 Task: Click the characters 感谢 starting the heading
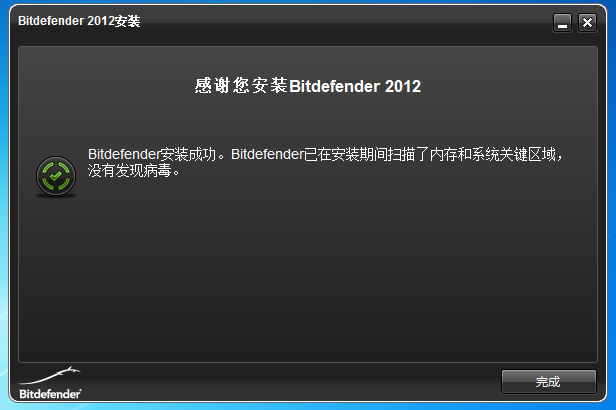212,86
